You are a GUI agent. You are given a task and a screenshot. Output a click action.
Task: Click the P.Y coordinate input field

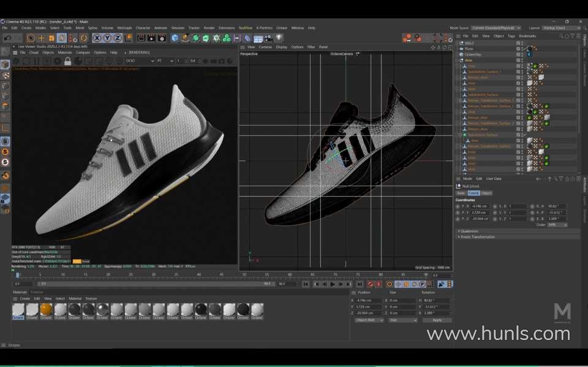[x=478, y=213]
